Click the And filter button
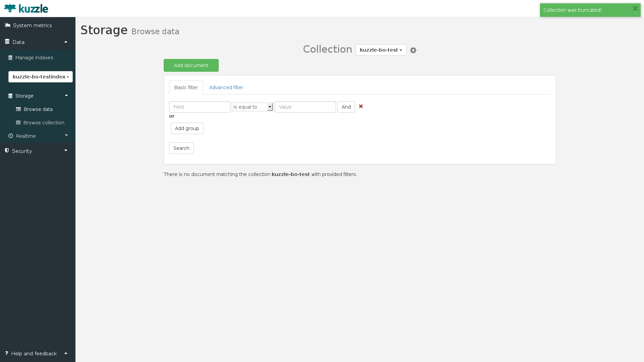This screenshot has height=362, width=644. (346, 107)
